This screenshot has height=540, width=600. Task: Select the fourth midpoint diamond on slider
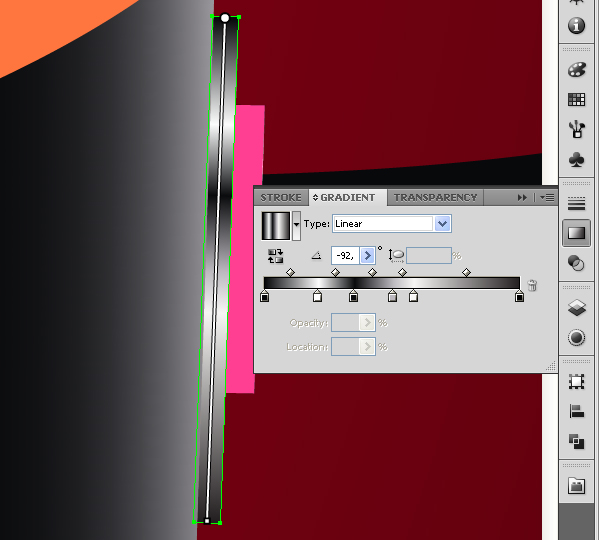click(403, 272)
